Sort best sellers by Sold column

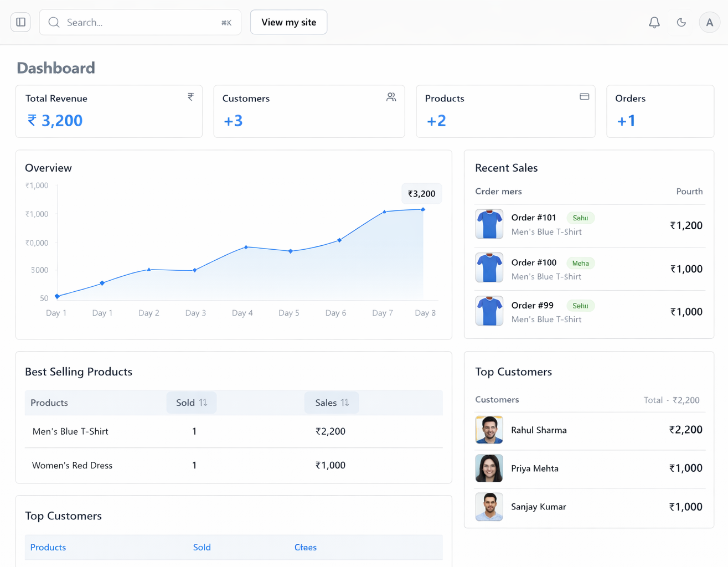tap(191, 403)
